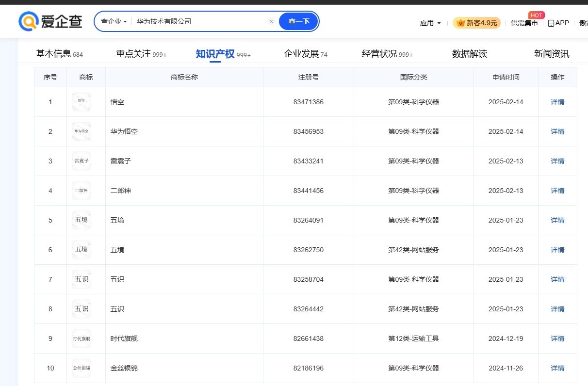Open the 华为悟空 trademark logo image
Image resolution: width=588 pixels, height=386 pixels.
(81, 131)
